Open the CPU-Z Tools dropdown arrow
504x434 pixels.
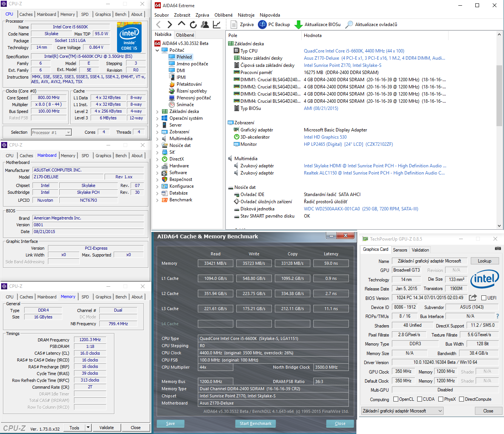pos(88,428)
